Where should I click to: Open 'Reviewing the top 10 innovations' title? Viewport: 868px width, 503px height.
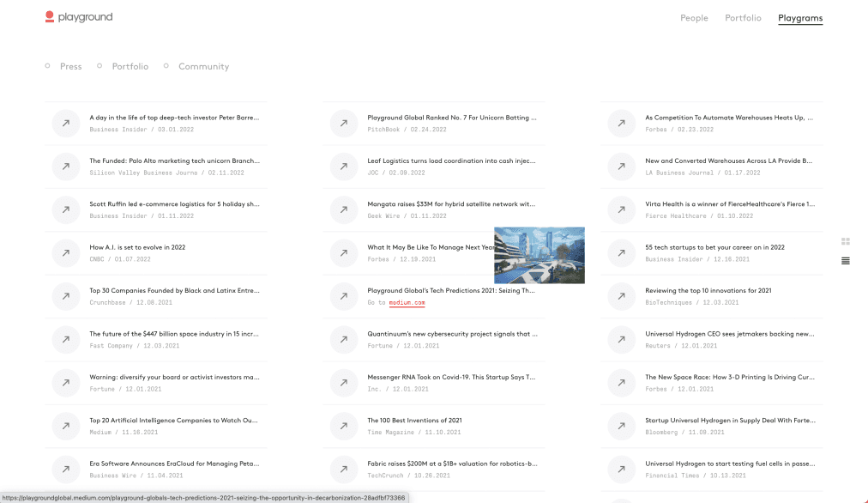click(x=708, y=290)
